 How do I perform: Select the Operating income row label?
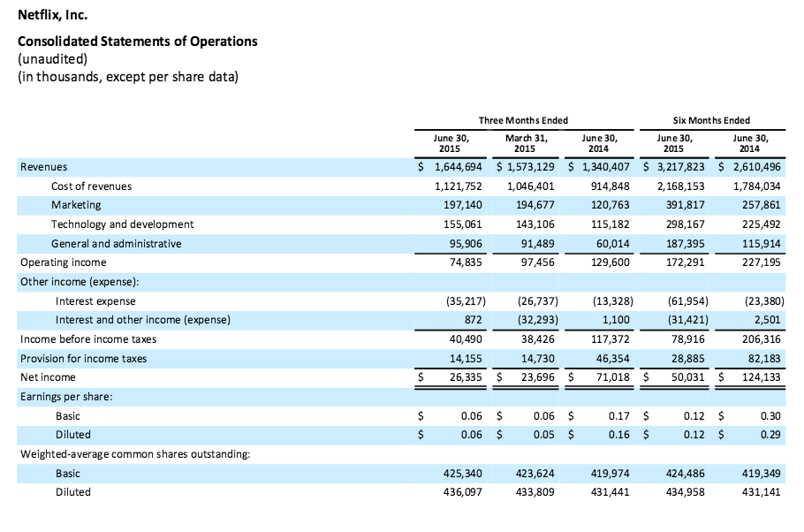tap(63, 262)
